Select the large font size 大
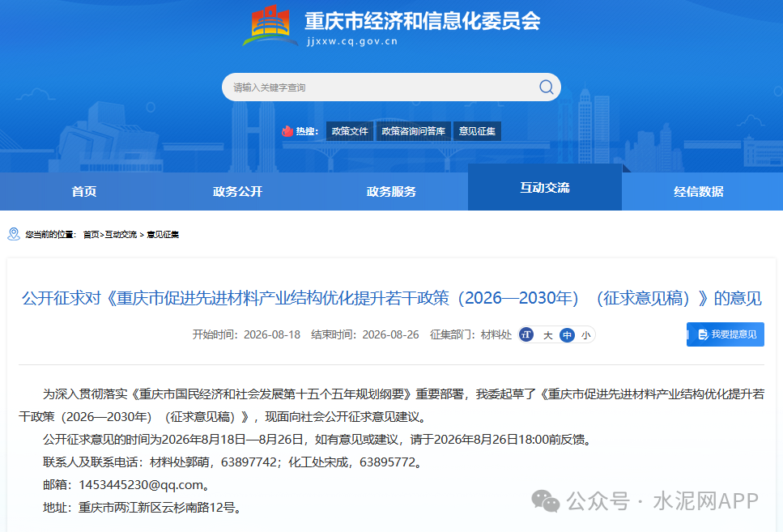The width and height of the screenshot is (783, 532). [548, 335]
